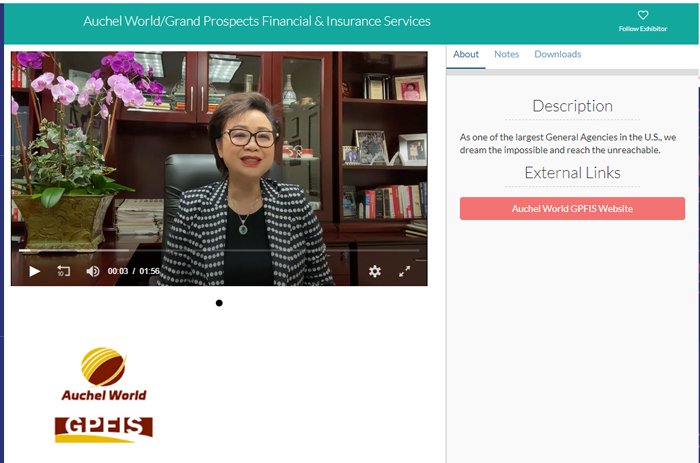Open video settings gear icon
The width and height of the screenshot is (700, 463).
coord(375,271)
